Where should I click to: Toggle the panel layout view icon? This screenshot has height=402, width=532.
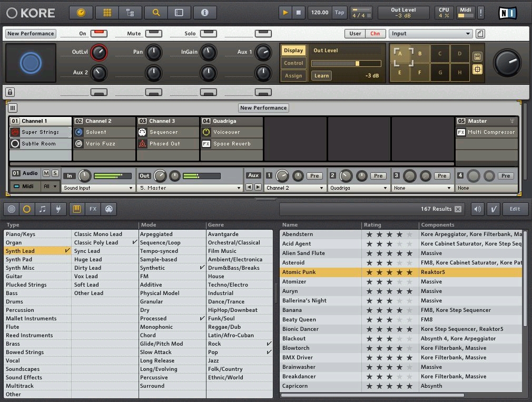179,13
